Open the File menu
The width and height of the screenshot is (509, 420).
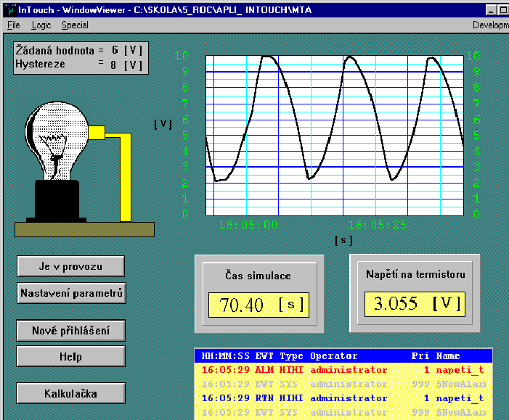click(x=14, y=25)
